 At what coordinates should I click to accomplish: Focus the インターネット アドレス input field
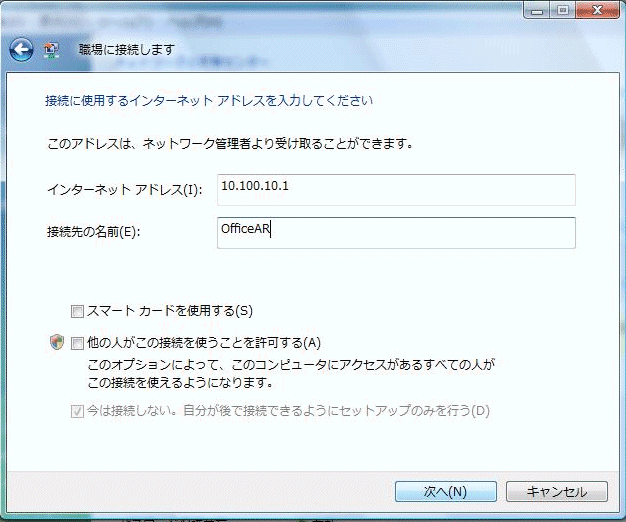(x=396, y=190)
